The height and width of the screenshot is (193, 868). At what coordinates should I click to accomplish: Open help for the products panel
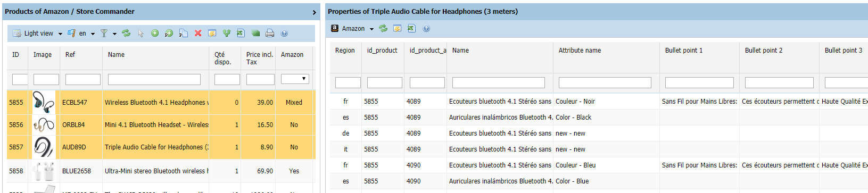click(284, 33)
